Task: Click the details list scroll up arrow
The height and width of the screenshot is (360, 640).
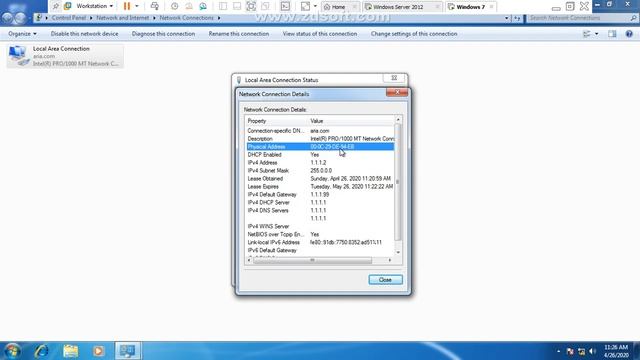Action: (x=398, y=120)
